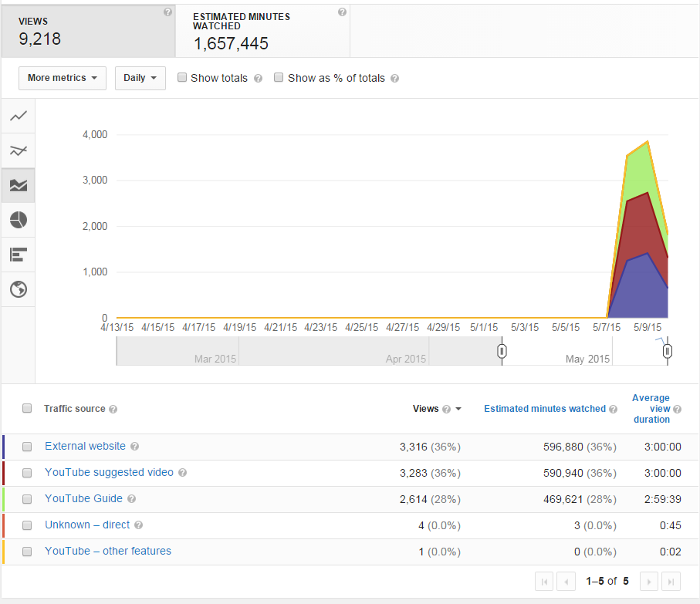Image resolution: width=700 pixels, height=604 pixels.
Task: Click the peak of the stacked area chart
Action: [x=648, y=142]
